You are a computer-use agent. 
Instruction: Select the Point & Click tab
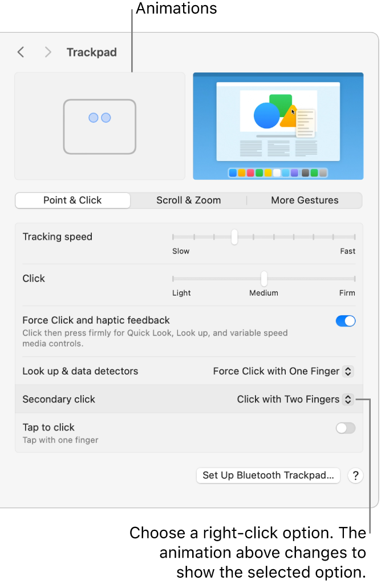pyautogui.click(x=72, y=200)
